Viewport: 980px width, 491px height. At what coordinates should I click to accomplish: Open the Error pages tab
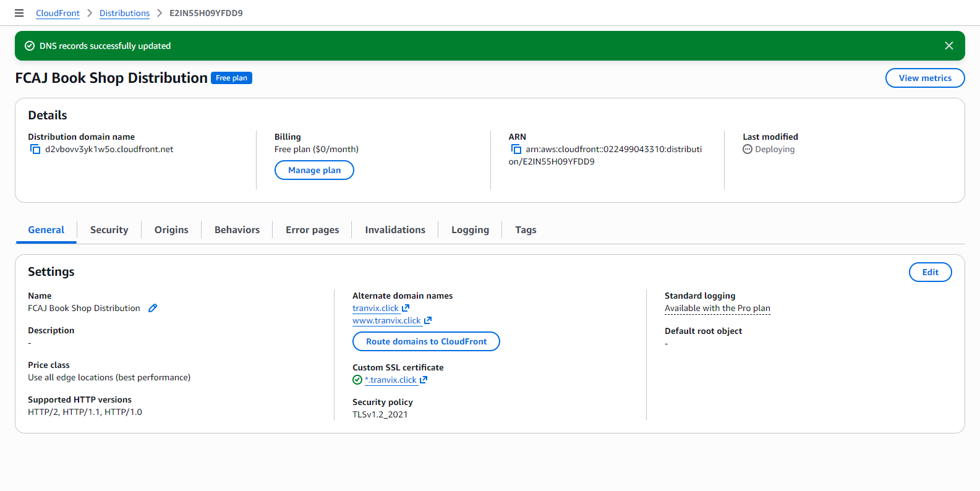click(312, 230)
